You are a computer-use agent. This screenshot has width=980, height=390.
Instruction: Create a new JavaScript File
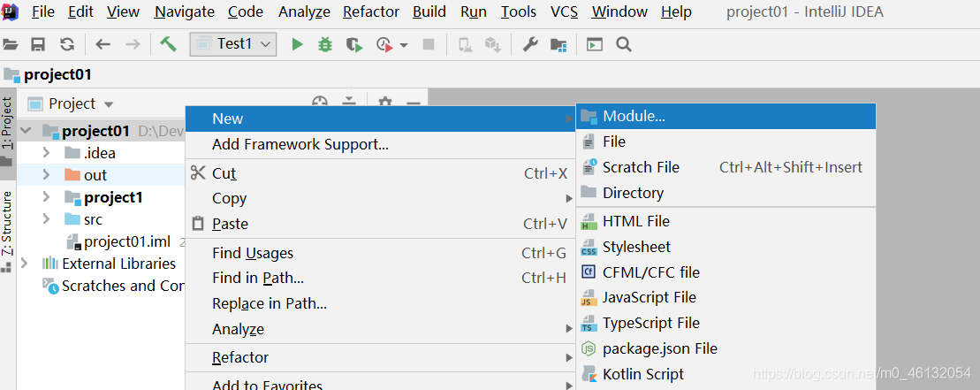726,297
